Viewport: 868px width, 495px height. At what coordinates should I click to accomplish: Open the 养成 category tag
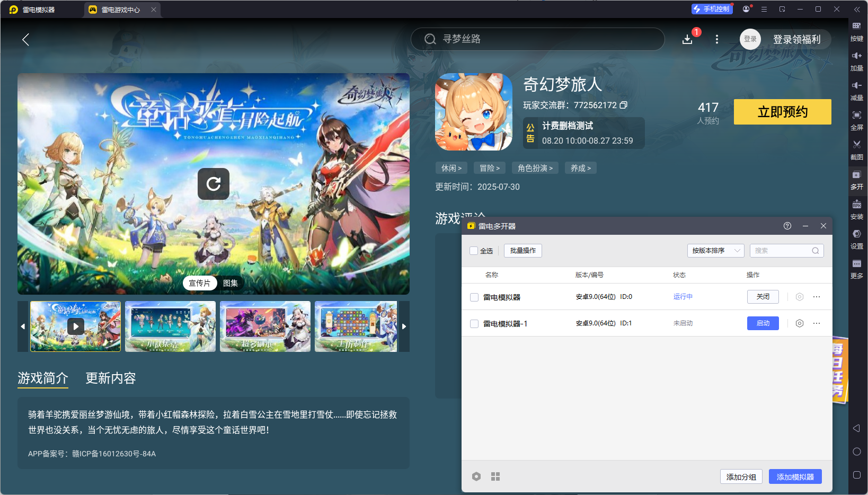581,168
